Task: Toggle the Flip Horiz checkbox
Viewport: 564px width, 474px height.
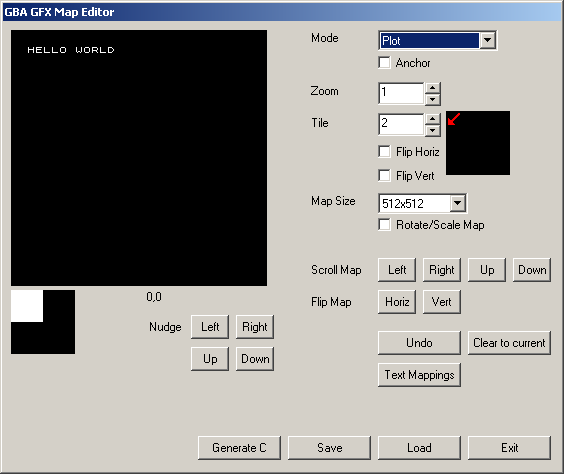Action: point(384,151)
